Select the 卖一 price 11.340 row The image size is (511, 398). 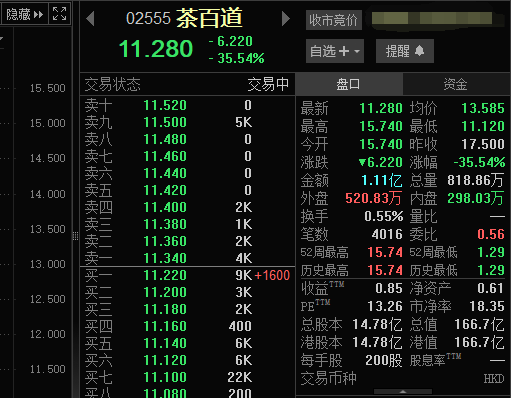pos(187,258)
